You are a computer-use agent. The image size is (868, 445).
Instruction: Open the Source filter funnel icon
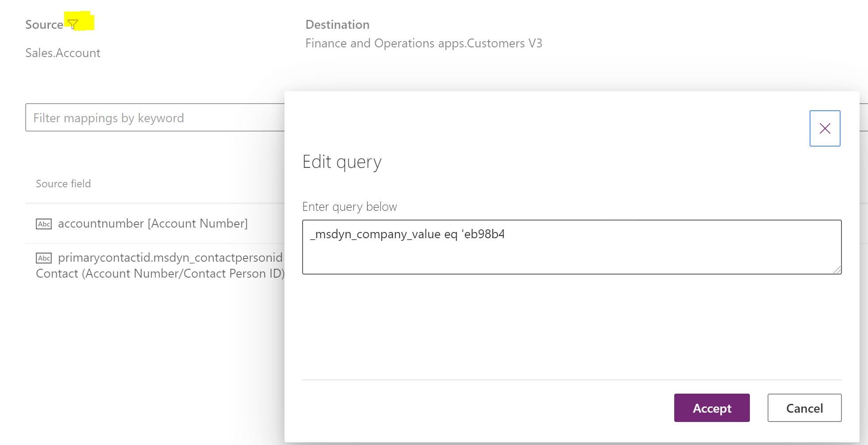(73, 24)
